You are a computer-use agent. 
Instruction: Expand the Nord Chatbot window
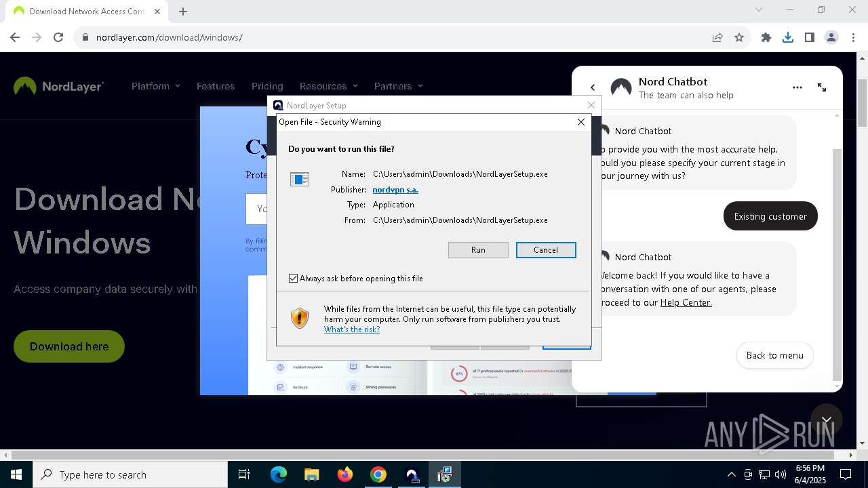tap(822, 87)
